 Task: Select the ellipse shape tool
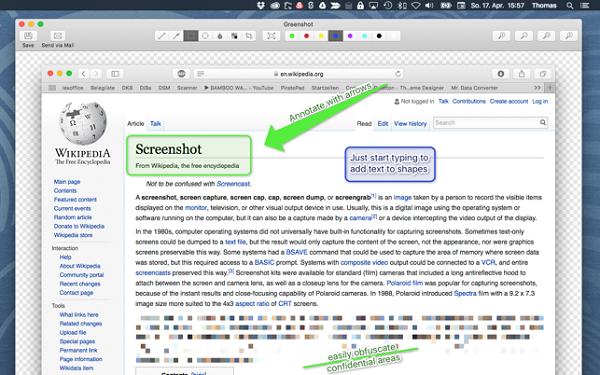coord(205,36)
